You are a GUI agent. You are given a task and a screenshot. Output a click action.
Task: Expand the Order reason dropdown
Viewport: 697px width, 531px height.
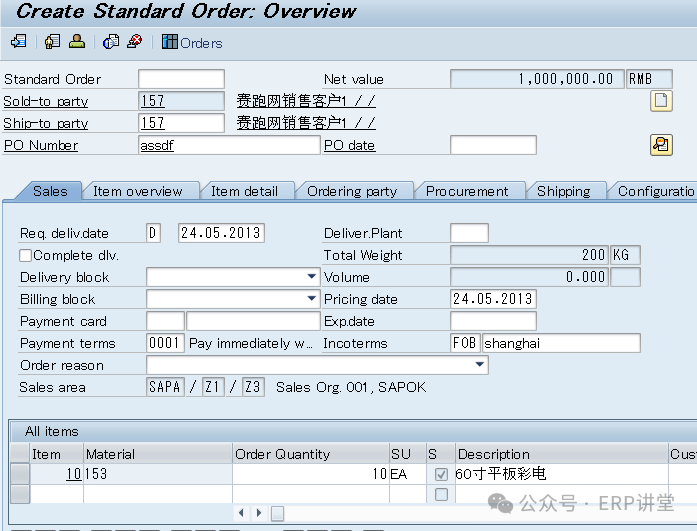481,365
